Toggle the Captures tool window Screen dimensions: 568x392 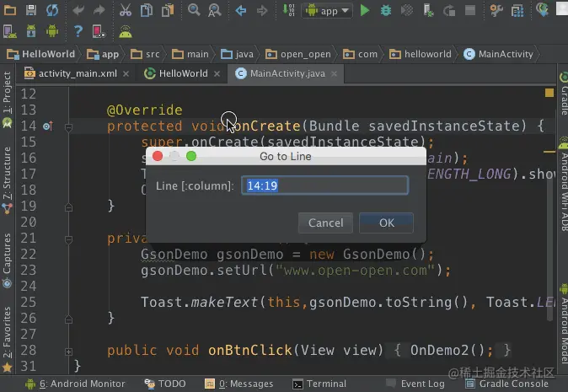click(7, 260)
